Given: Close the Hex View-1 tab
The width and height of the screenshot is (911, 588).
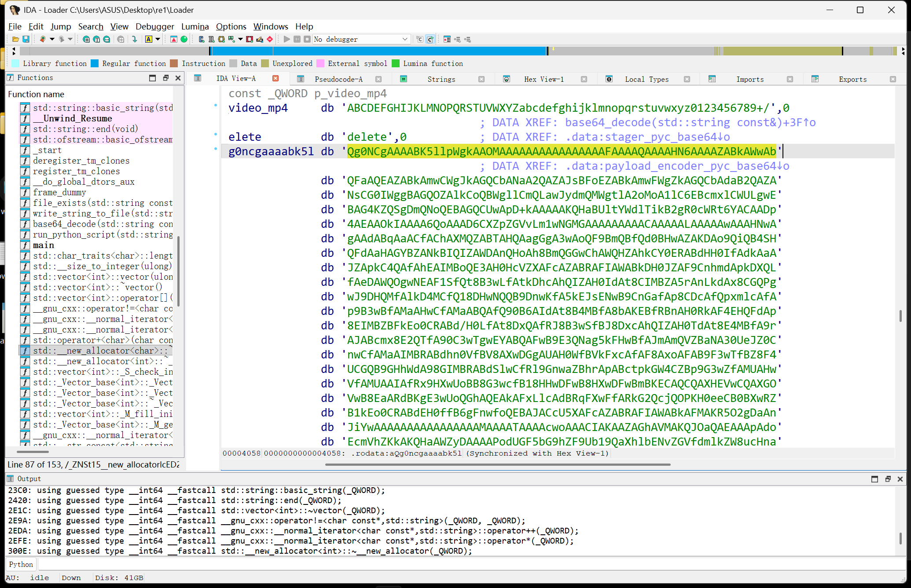Looking at the screenshot, I should 584,79.
